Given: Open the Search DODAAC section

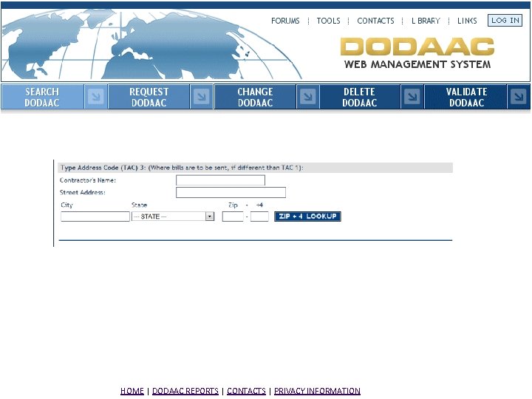Looking at the screenshot, I should [x=42, y=97].
